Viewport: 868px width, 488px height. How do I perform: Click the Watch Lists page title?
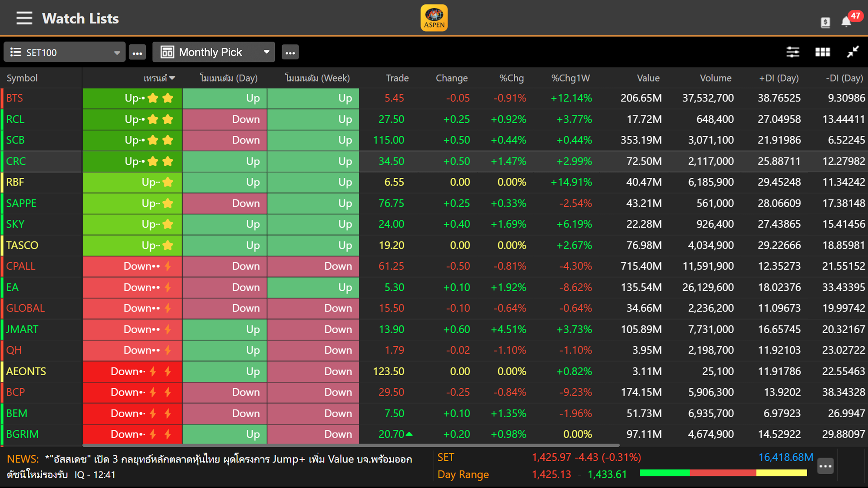[80, 18]
